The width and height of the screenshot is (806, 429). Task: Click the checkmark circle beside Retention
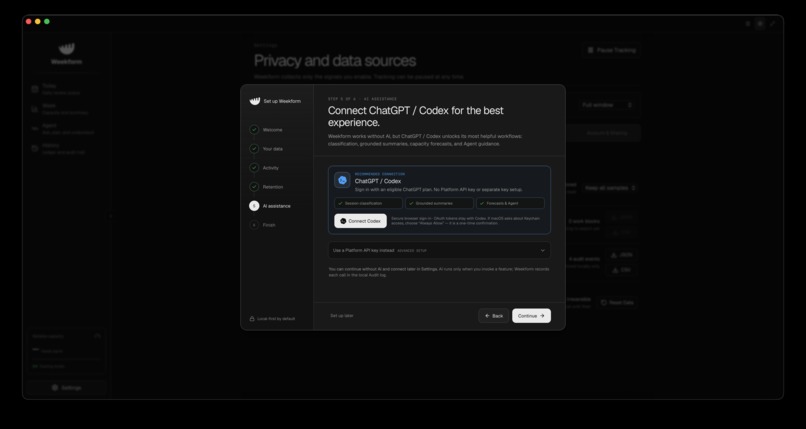[x=254, y=186]
